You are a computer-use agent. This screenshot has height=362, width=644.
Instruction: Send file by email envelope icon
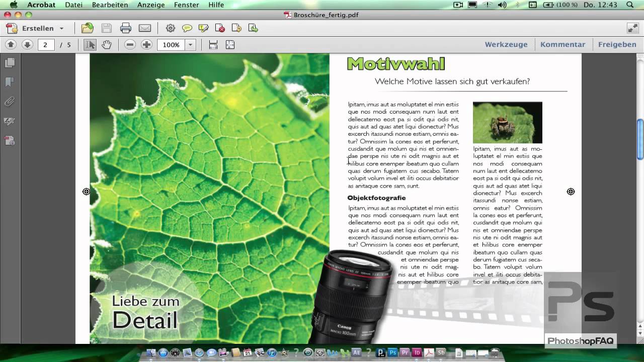click(x=145, y=28)
